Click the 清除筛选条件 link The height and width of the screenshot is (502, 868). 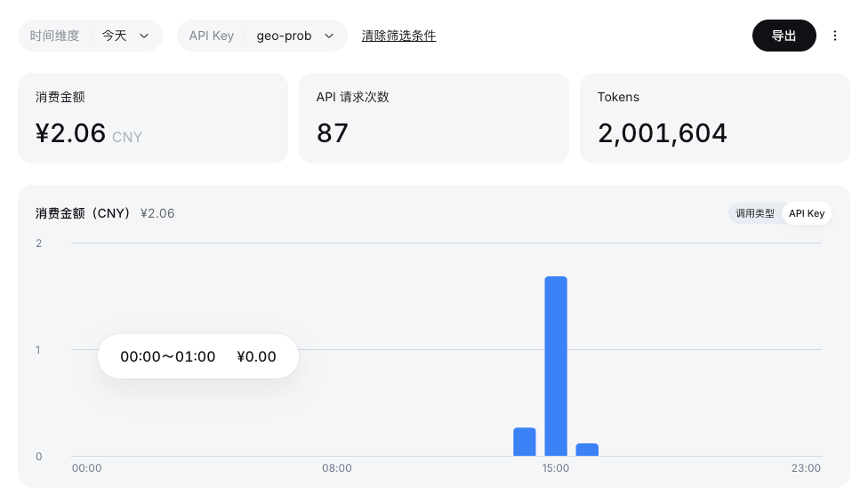pos(398,36)
